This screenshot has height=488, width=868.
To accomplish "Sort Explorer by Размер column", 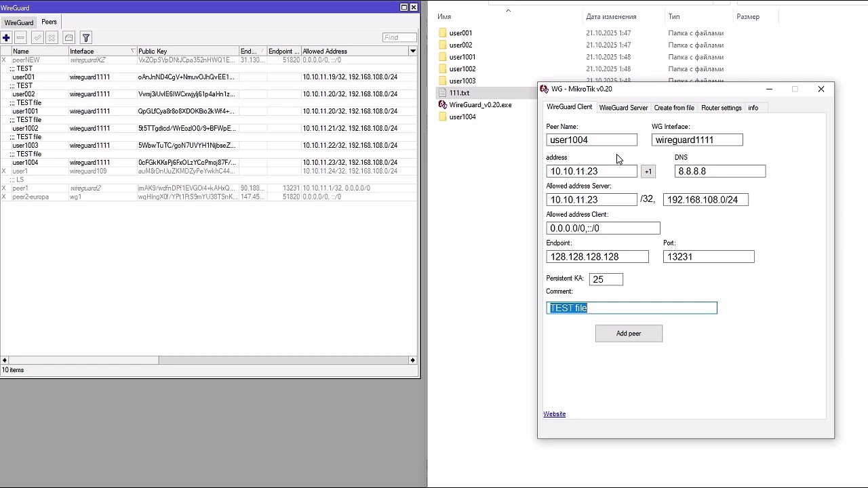I will 748,17.
